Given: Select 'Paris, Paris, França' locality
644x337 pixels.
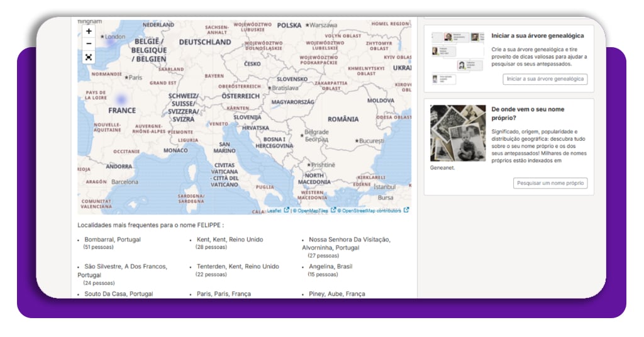Looking at the screenshot, I should click(223, 294).
